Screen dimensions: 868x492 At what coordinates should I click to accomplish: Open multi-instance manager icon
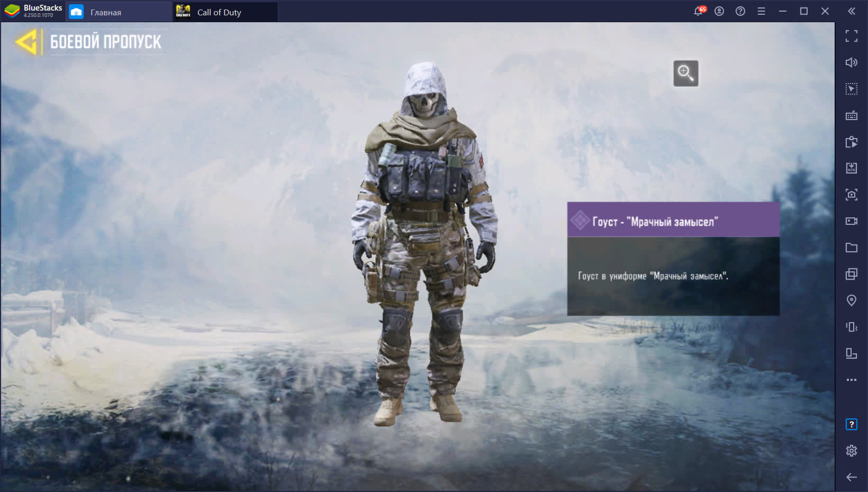coord(852,274)
